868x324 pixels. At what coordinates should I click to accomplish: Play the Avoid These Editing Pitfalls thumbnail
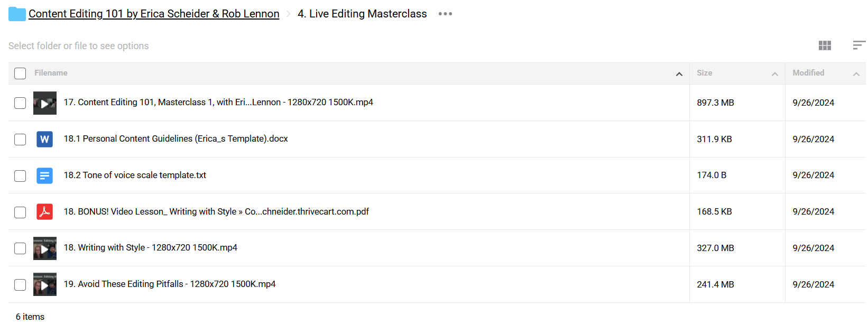tap(44, 284)
